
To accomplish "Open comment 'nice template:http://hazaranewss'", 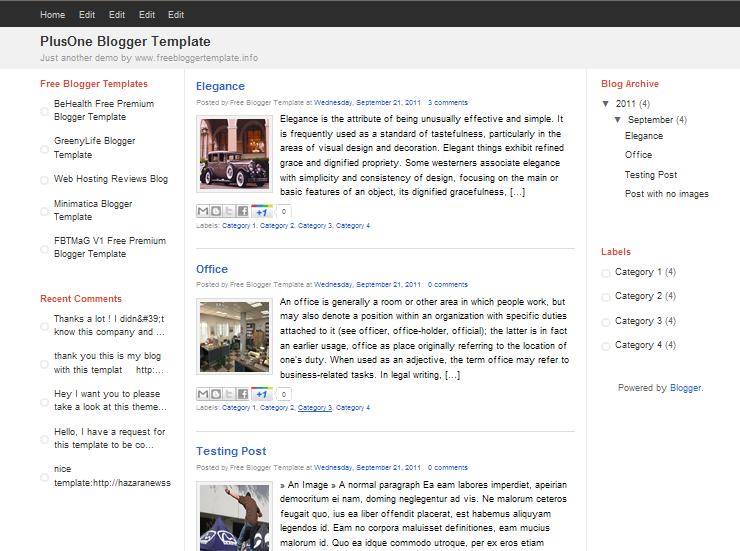I will click(x=112, y=476).
